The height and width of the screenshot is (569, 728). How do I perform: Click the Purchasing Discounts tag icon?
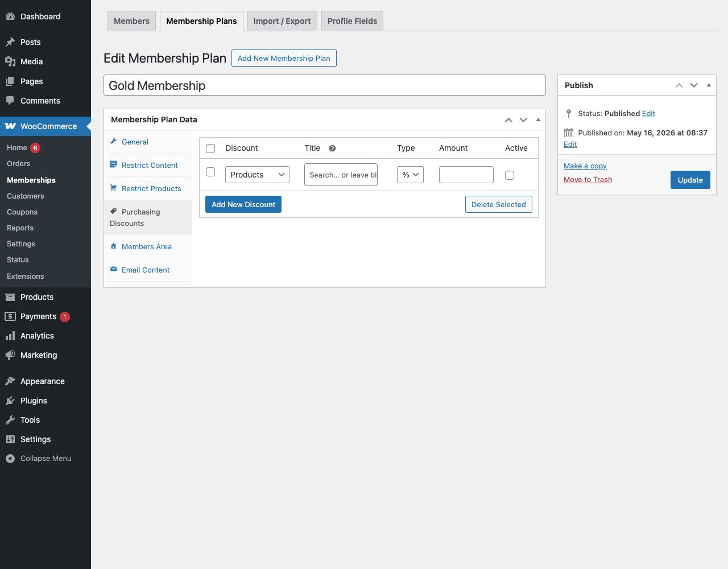tap(113, 211)
